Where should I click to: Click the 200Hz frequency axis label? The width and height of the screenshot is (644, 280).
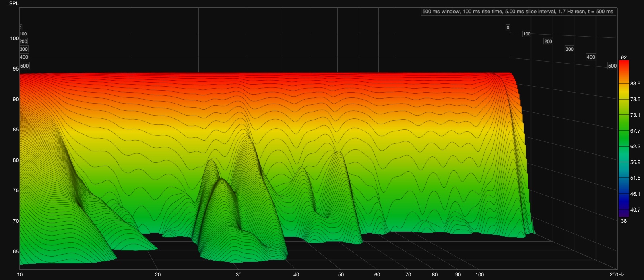click(617, 275)
